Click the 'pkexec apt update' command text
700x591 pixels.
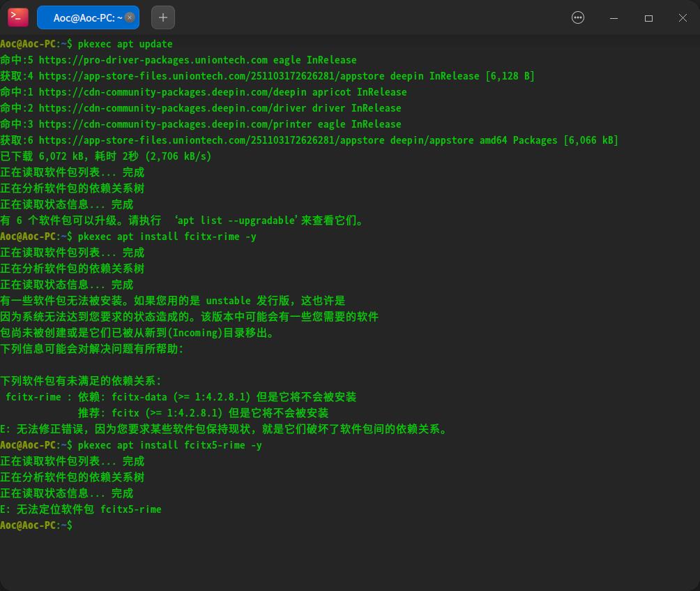click(125, 44)
